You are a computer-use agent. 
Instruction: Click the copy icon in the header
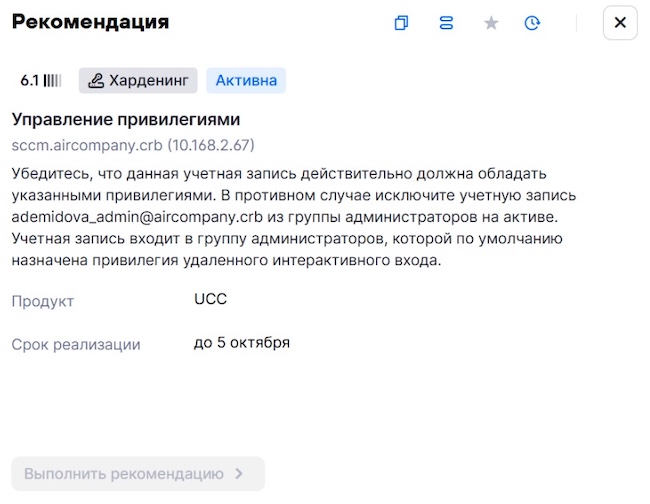click(401, 23)
